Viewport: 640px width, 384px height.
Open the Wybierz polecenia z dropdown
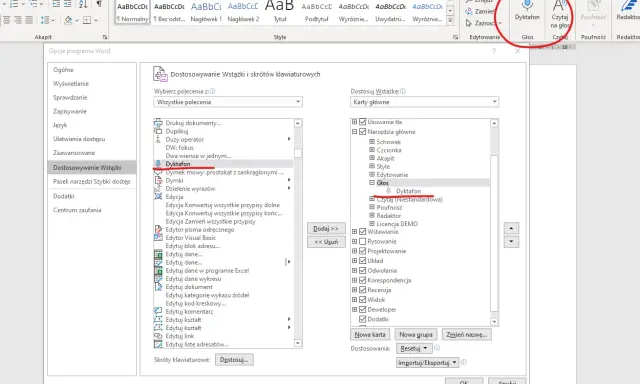(x=228, y=102)
